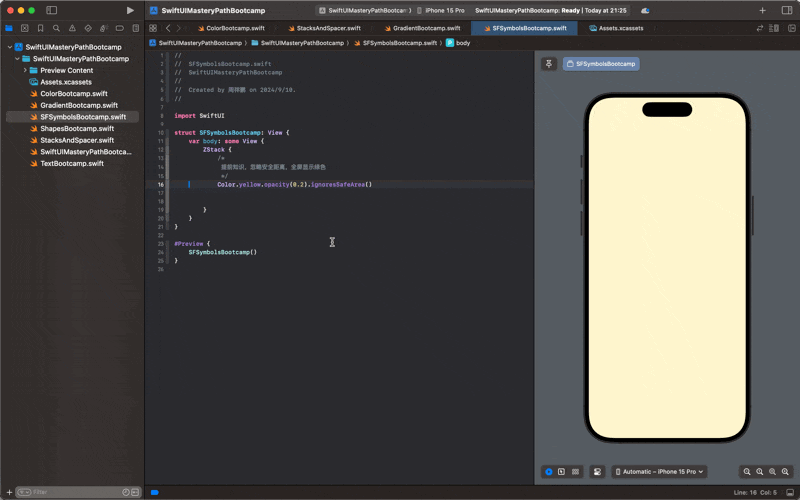Open TextBootcamp.swift in the file navigator
Viewport: 800px width, 500px height.
[71, 163]
